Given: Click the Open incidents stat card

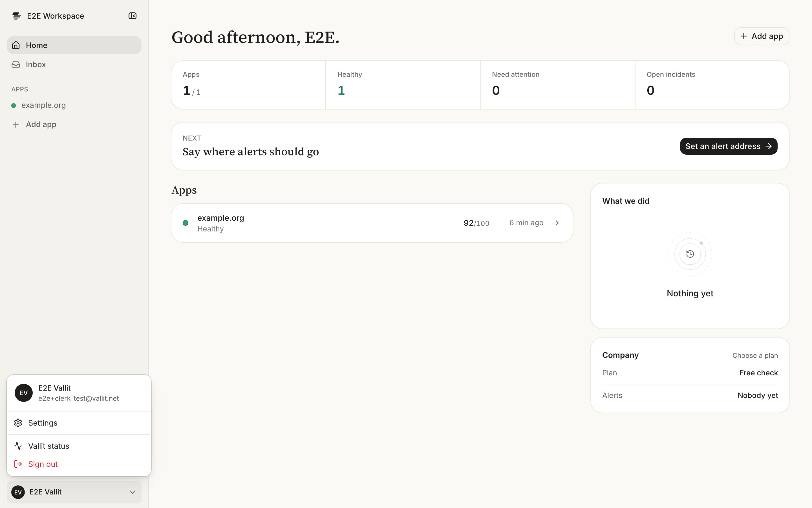Looking at the screenshot, I should point(712,85).
